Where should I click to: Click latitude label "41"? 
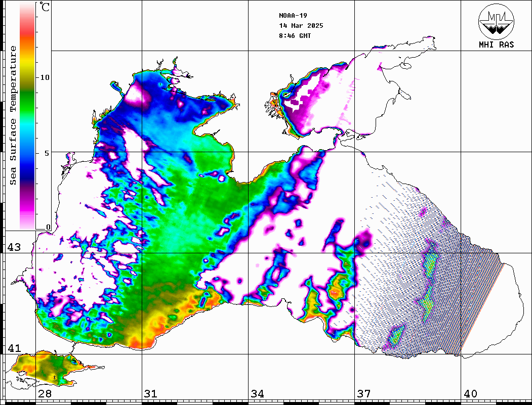14,348
